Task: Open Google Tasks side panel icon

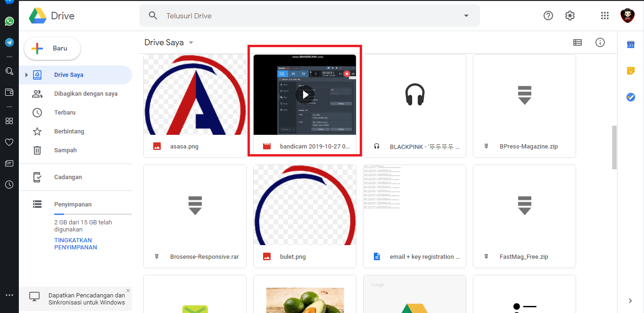Action: pyautogui.click(x=631, y=97)
